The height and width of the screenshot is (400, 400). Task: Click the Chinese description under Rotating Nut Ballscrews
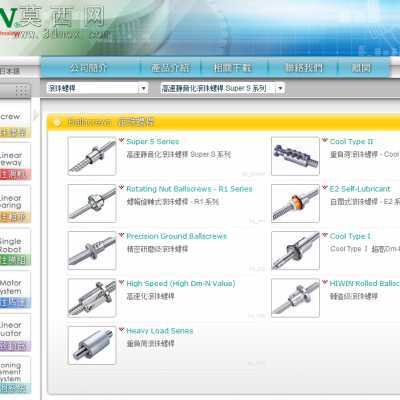[173, 202]
